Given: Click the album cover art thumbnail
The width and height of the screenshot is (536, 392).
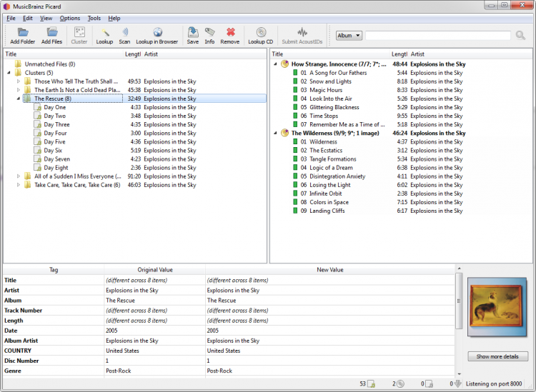Looking at the screenshot, I should [x=497, y=306].
